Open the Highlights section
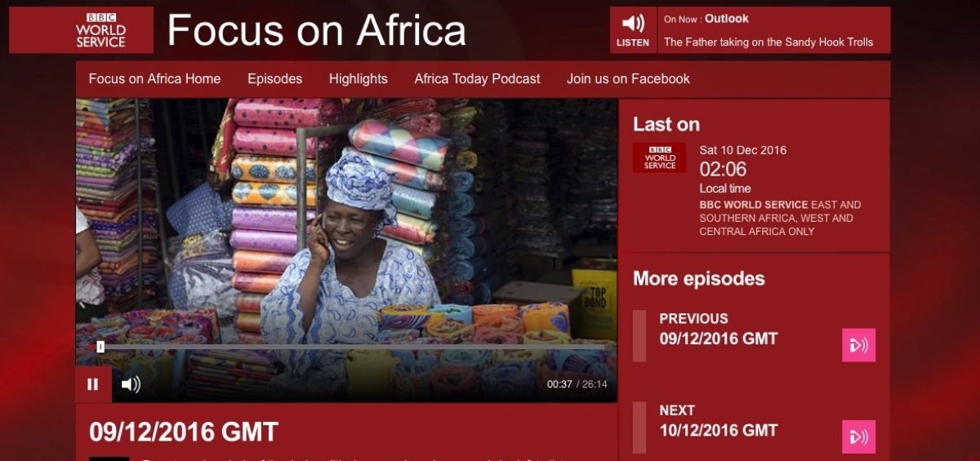The image size is (980, 461). pyautogui.click(x=358, y=79)
